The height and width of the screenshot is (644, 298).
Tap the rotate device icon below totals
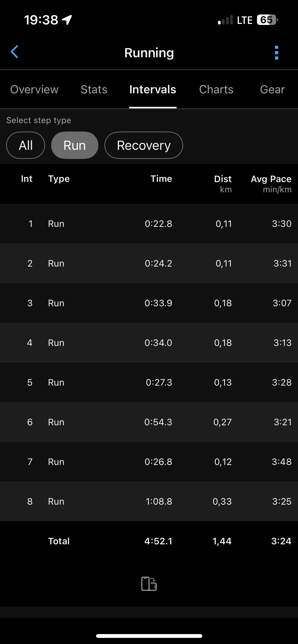(149, 584)
